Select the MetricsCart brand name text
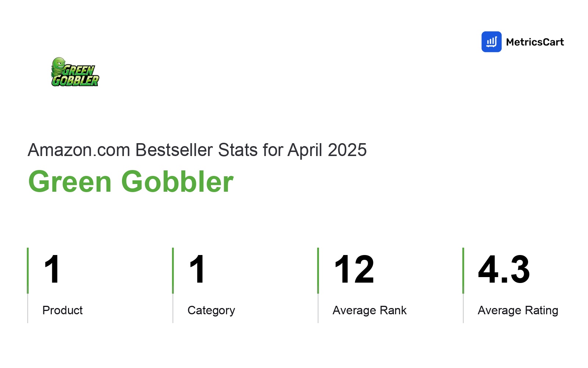 pos(535,42)
